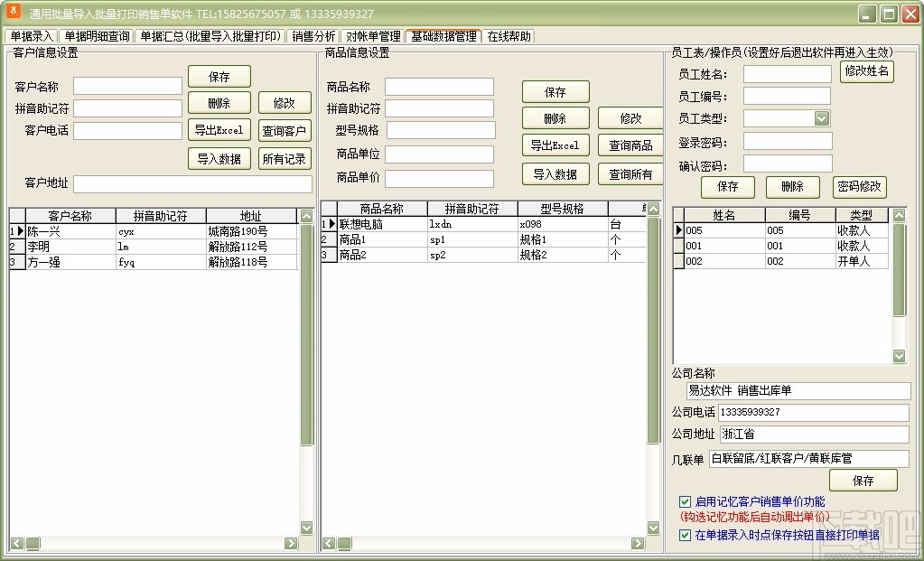Click 删除 in the product info section
The height and width of the screenshot is (561, 924).
point(555,117)
